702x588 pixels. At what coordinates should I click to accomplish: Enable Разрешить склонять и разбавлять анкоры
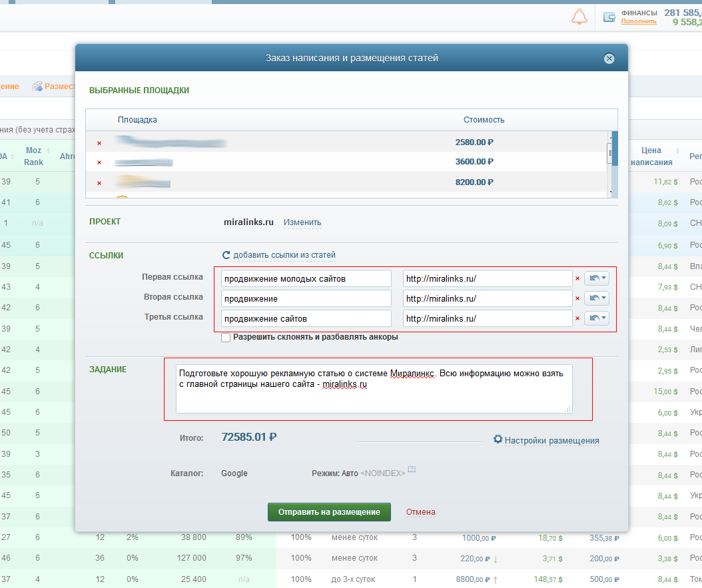coord(226,338)
